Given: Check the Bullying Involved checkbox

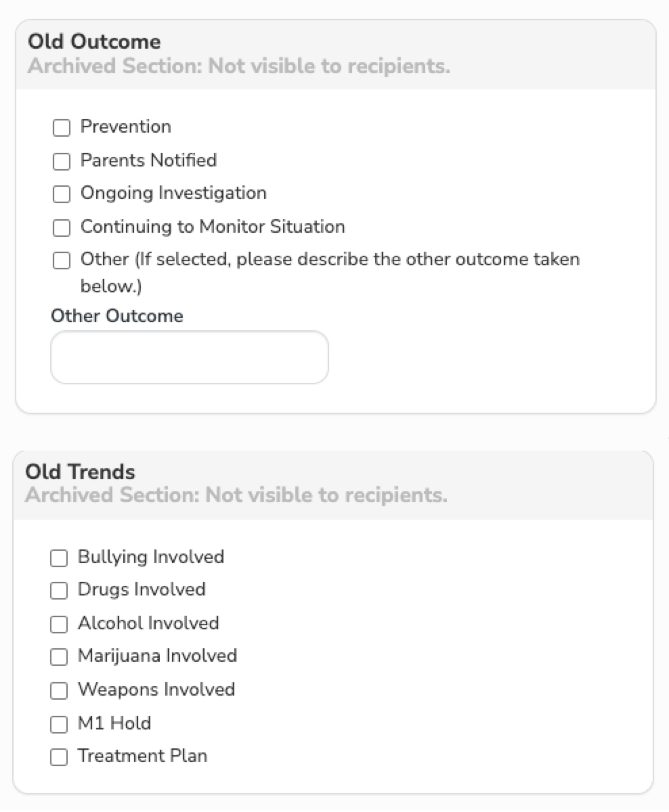Looking at the screenshot, I should coord(59,558).
